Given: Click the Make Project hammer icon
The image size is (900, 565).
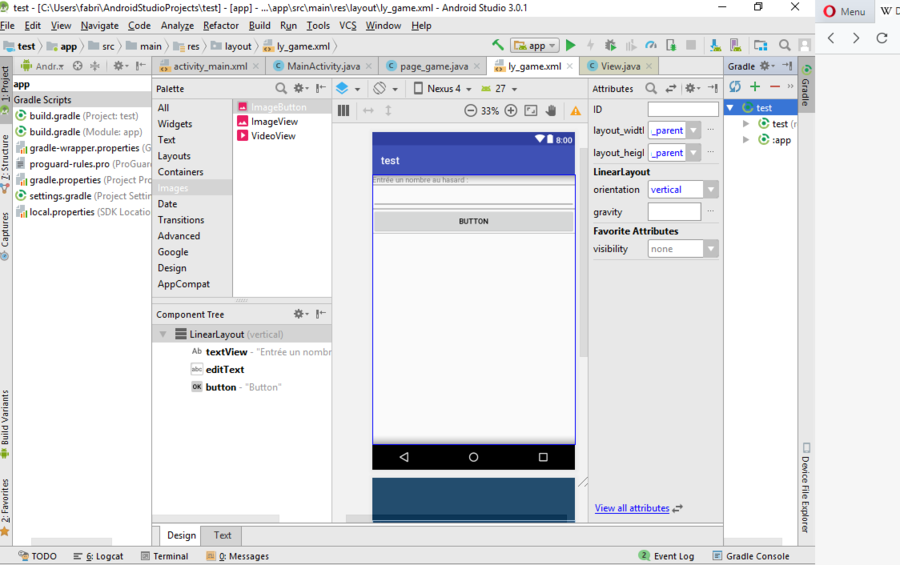Looking at the screenshot, I should 498,45.
